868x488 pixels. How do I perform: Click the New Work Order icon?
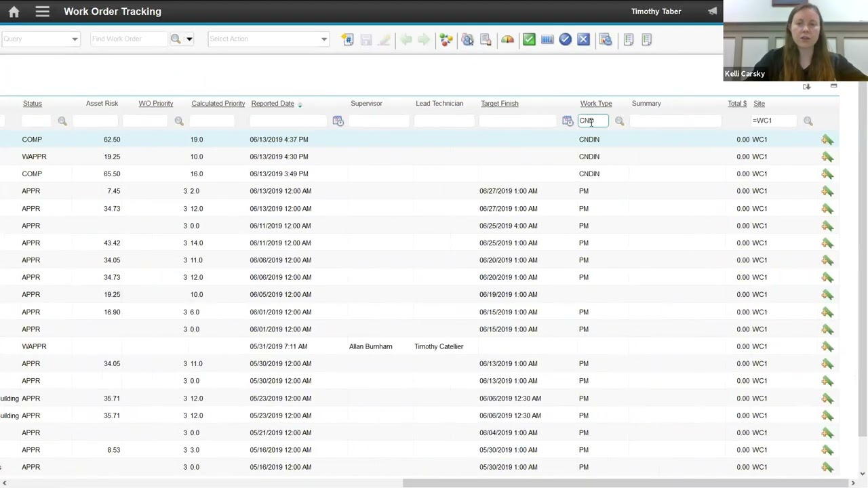tap(348, 39)
